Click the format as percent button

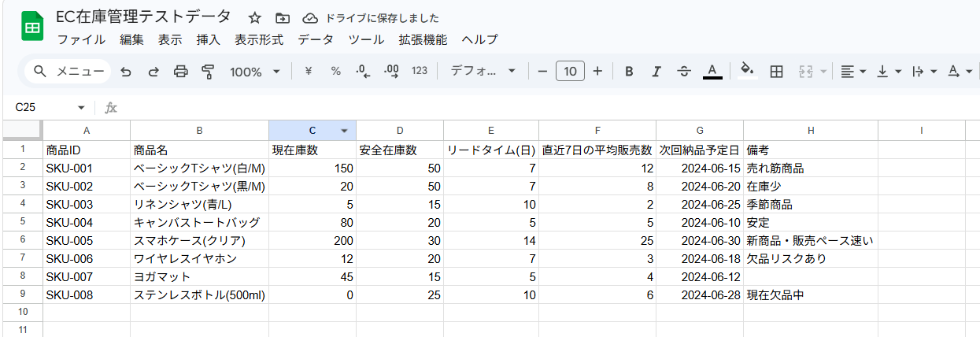(x=336, y=72)
